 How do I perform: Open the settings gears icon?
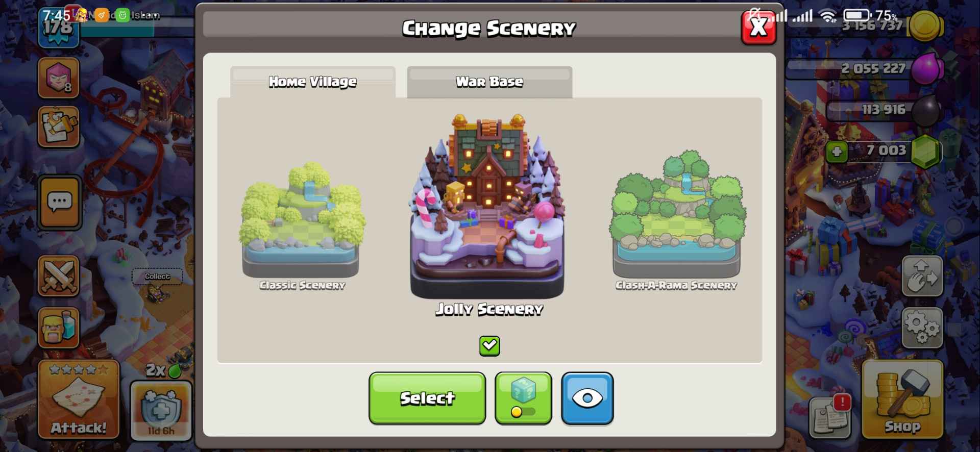coord(922,328)
